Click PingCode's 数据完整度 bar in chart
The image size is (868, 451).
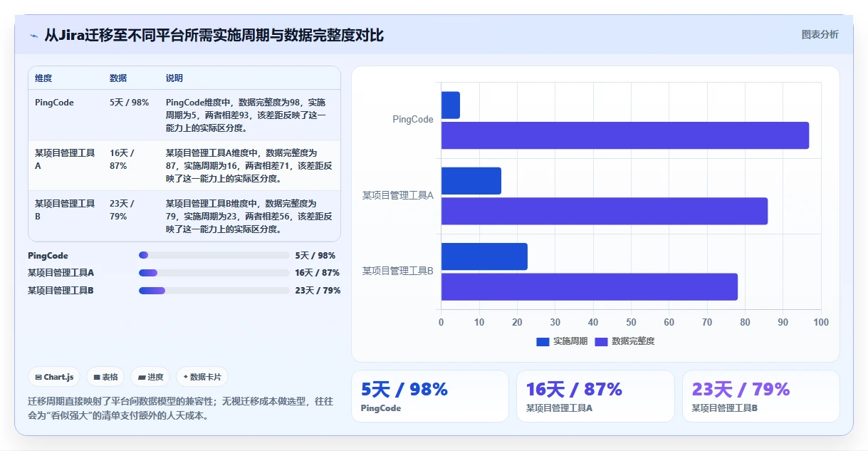pos(624,135)
